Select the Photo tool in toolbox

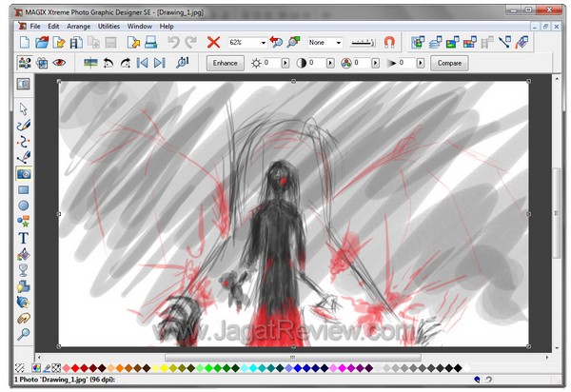pyautogui.click(x=24, y=173)
